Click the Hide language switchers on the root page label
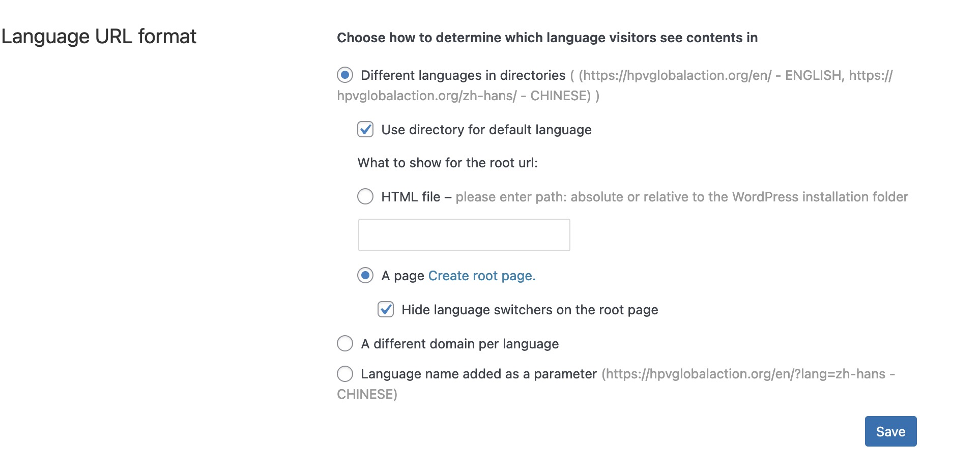This screenshot has width=980, height=473. pyautogui.click(x=530, y=310)
